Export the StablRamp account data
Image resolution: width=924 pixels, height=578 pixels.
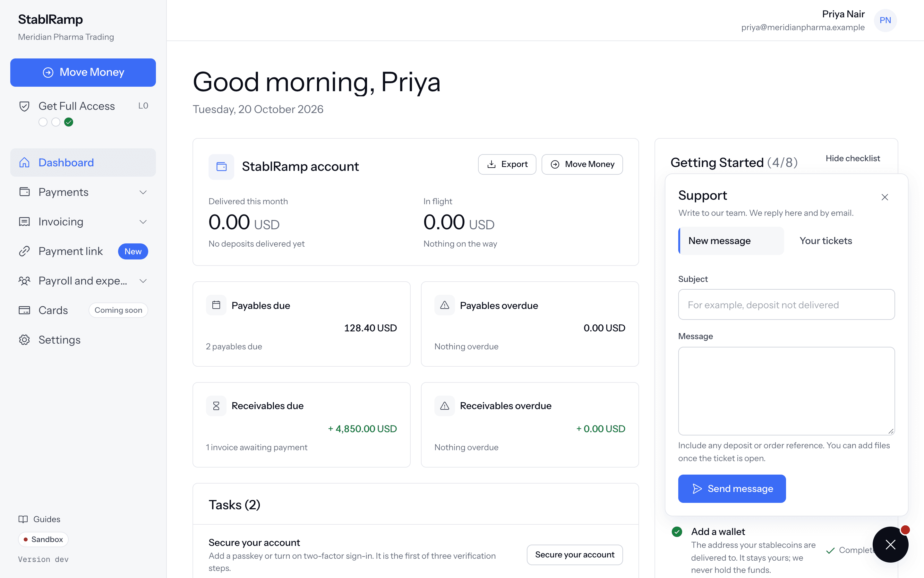[x=507, y=164]
